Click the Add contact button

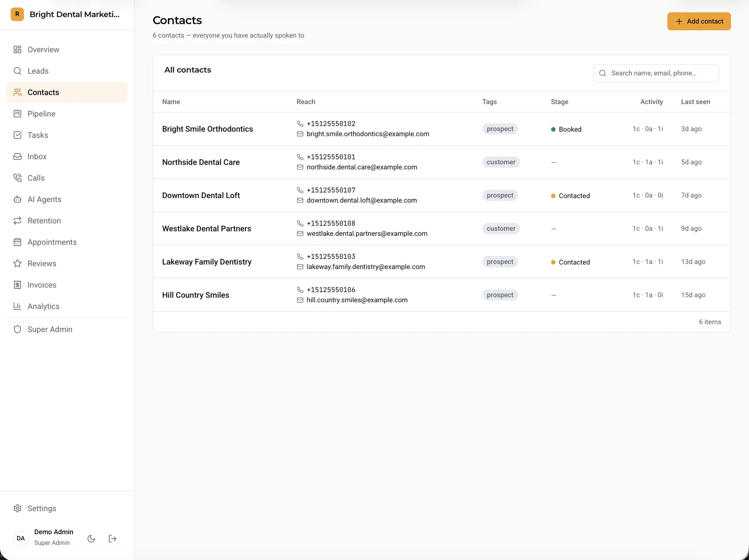699,21
